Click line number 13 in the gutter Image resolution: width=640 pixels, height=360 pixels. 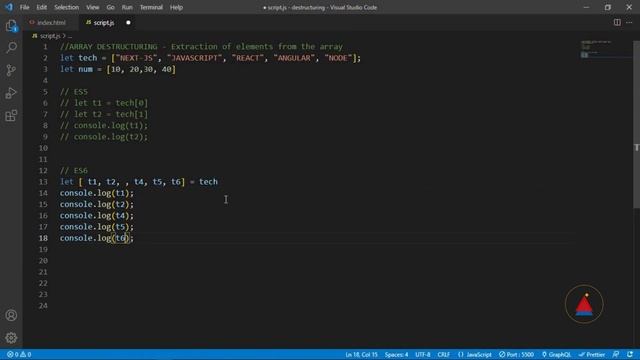43,182
